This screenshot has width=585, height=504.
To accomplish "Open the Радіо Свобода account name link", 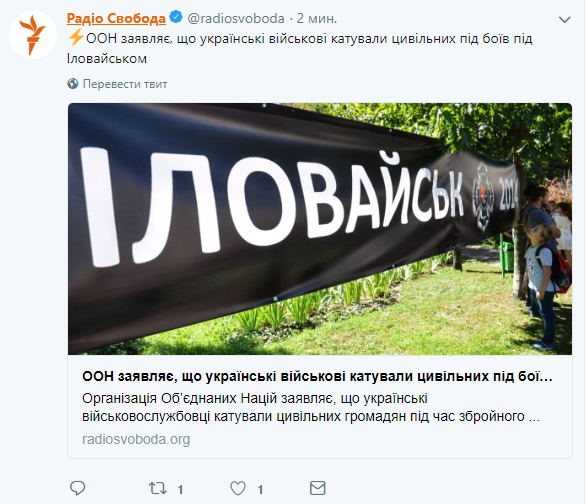I will pyautogui.click(x=116, y=18).
